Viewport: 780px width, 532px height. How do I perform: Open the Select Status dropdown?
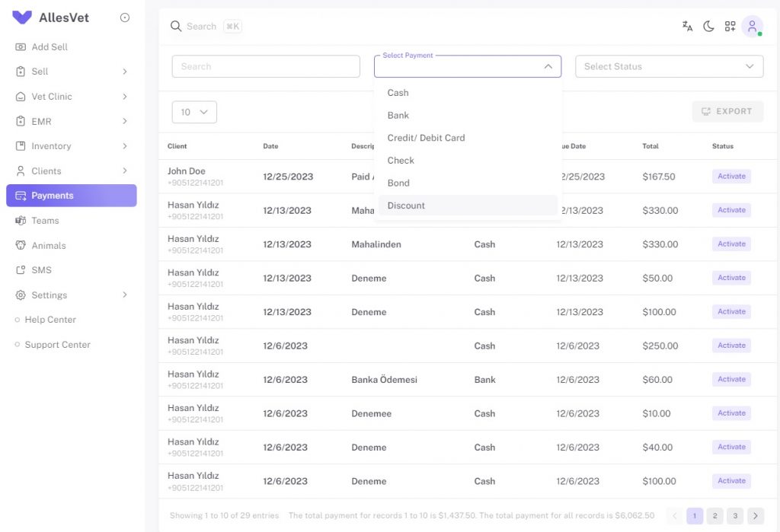[x=669, y=66]
